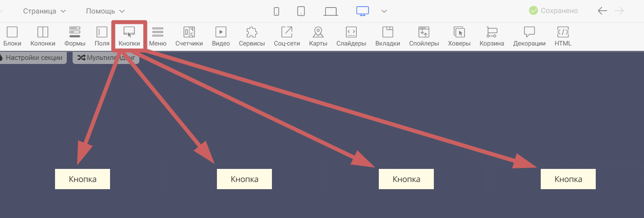Choose the Видео (Video) tool icon
The width and height of the screenshot is (644, 218).
coord(221,36)
